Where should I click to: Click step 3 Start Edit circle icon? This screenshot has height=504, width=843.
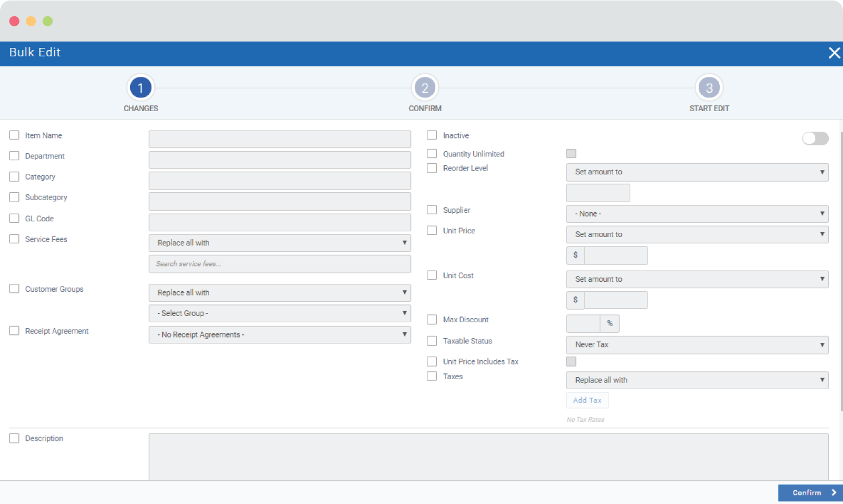(x=709, y=88)
